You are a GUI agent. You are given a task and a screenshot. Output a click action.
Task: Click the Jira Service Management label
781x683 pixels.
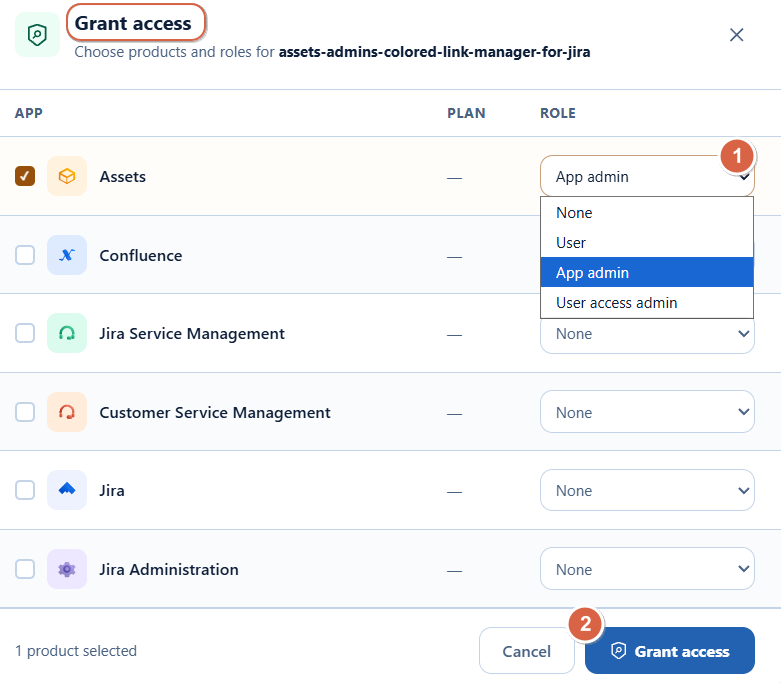192,334
